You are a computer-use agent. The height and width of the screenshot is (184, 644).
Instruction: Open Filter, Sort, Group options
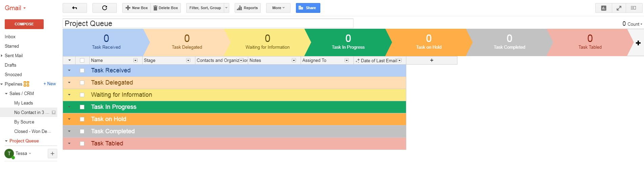click(205, 8)
